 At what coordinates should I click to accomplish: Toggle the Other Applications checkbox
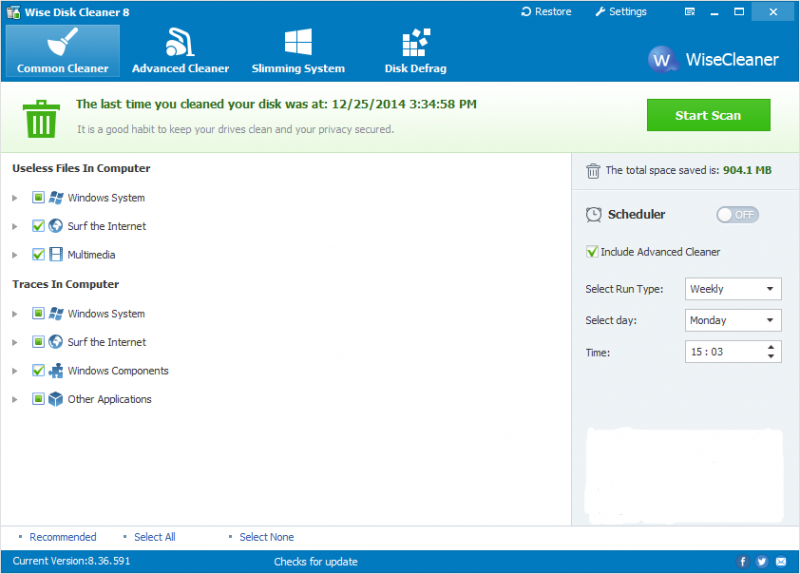pos(38,399)
